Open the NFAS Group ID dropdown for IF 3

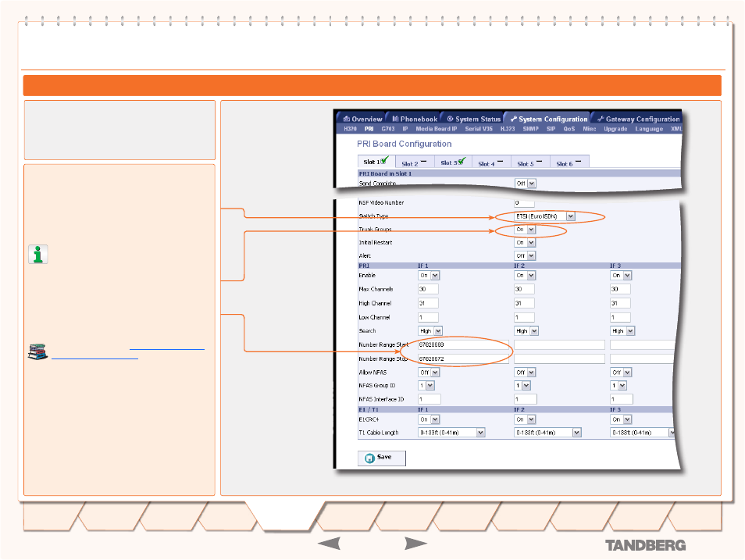pyautogui.click(x=618, y=386)
